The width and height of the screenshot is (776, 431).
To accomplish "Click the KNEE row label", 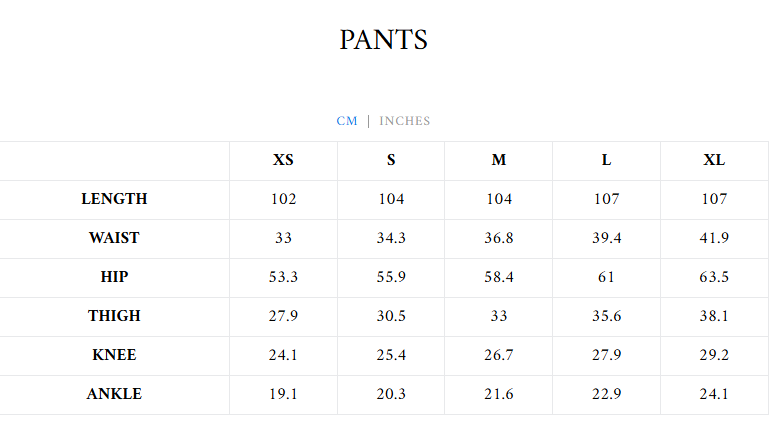I will click(114, 355).
